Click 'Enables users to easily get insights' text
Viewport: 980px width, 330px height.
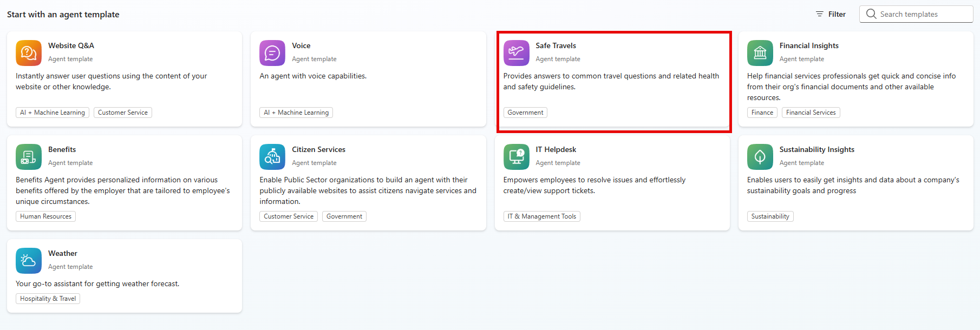coord(853,185)
